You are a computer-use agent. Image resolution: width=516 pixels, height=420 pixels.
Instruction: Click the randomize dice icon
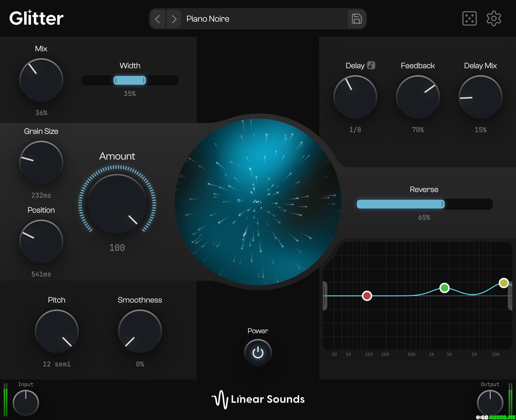[469, 18]
